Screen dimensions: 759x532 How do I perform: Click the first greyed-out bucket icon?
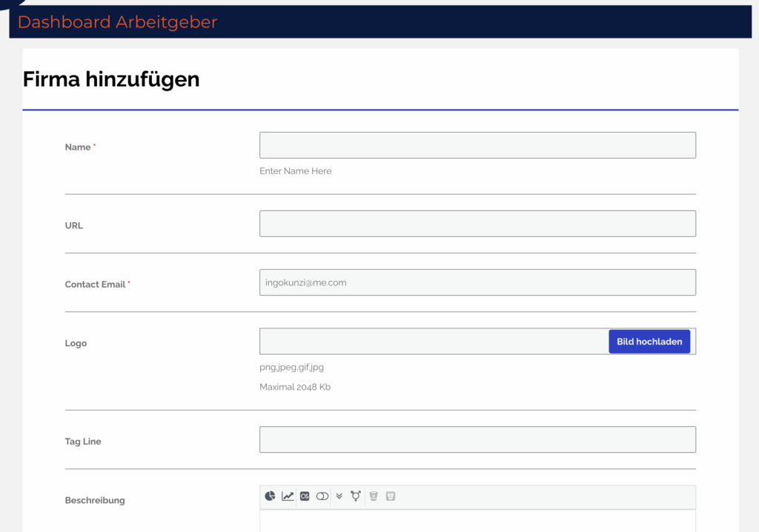coord(374,496)
